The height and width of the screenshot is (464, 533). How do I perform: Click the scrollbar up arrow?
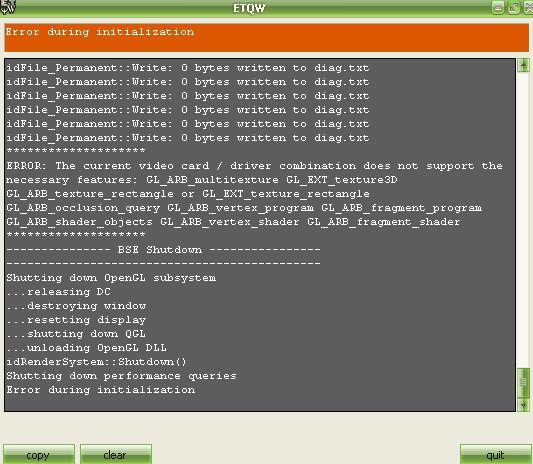pyautogui.click(x=523, y=65)
